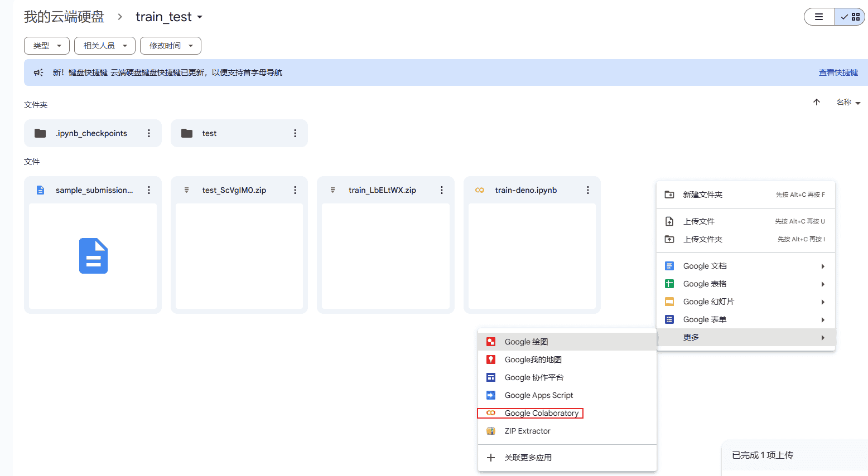Open options menu for train-deno.ipynb
The width and height of the screenshot is (868, 476).
tap(587, 190)
